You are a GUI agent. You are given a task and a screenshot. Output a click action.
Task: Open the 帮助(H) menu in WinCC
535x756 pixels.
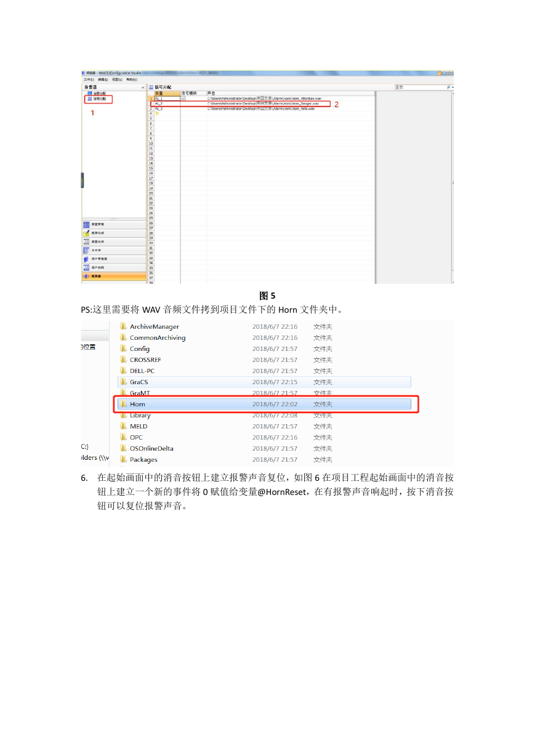pos(132,79)
